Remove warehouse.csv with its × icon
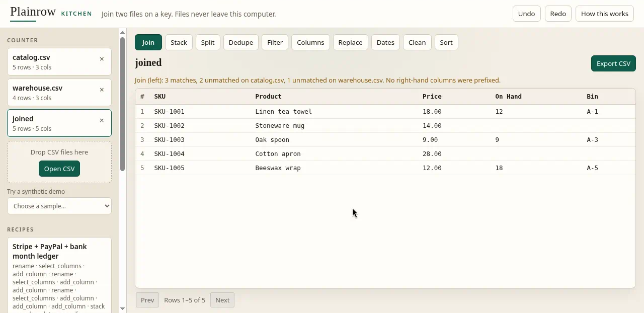The image size is (644, 313). pyautogui.click(x=102, y=90)
